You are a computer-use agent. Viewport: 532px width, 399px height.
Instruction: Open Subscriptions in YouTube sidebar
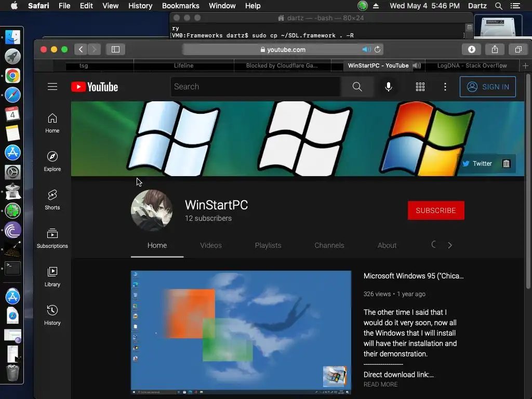click(52, 238)
